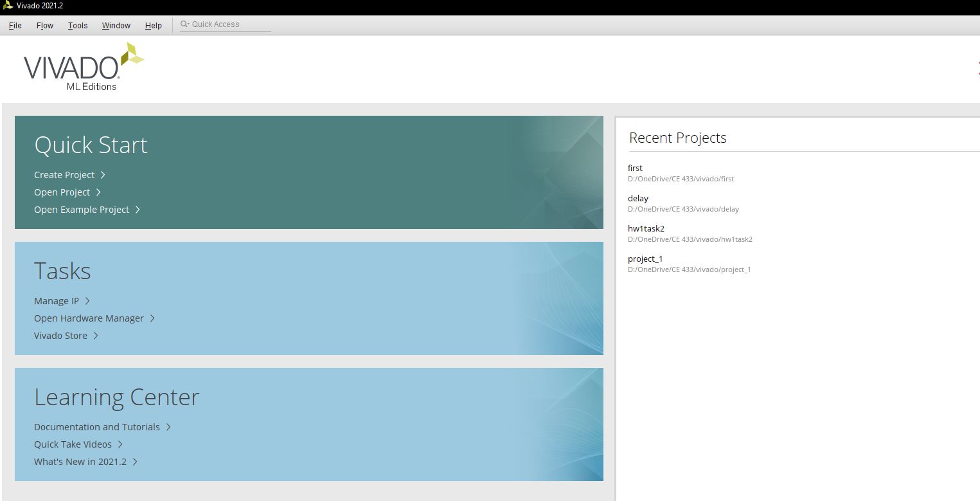The width and height of the screenshot is (980, 501).
Task: Click chevron next to Manage IP
Action: tap(87, 301)
